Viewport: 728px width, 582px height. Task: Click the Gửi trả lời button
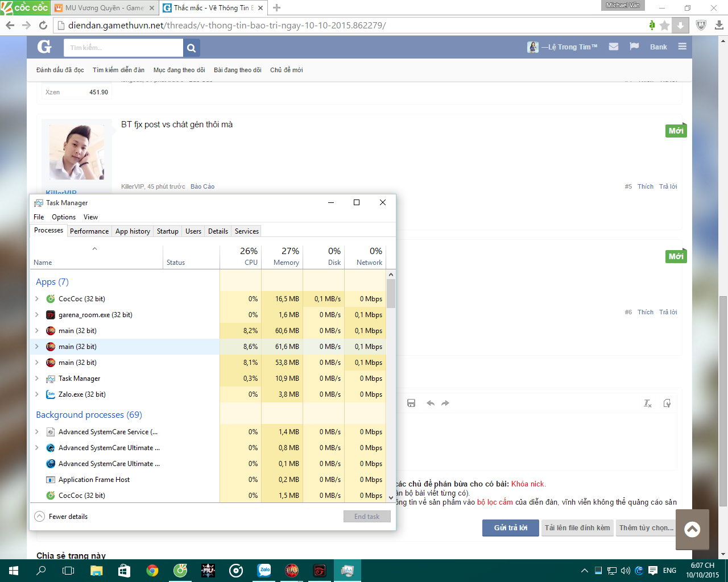510,528
